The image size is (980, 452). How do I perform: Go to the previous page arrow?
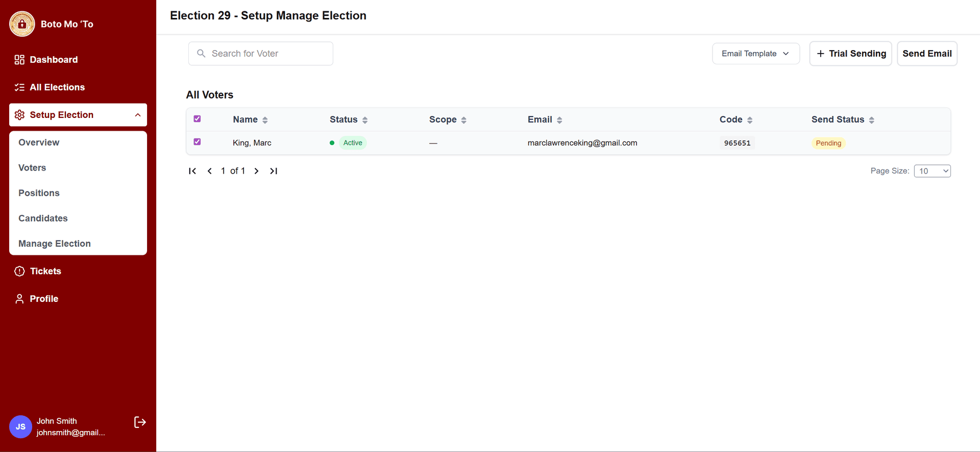click(209, 171)
